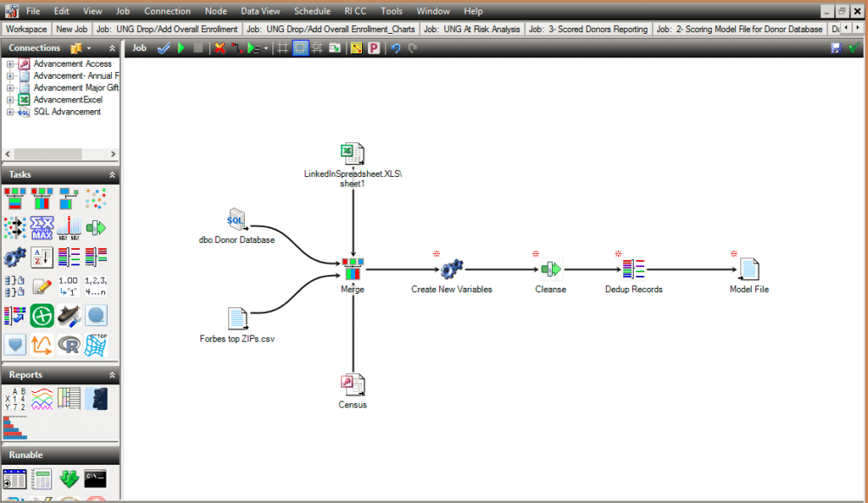Click the command prompt runnable icon
The image size is (868, 503).
tap(95, 479)
